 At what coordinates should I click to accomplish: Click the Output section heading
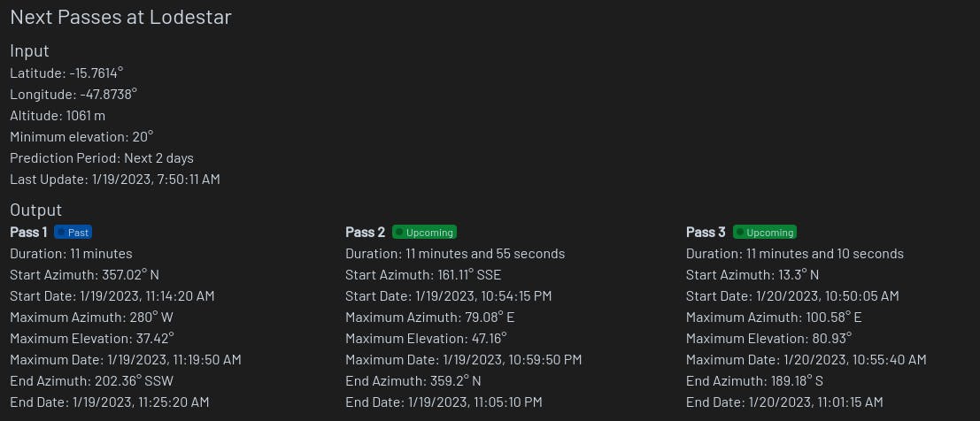pyautogui.click(x=35, y=210)
